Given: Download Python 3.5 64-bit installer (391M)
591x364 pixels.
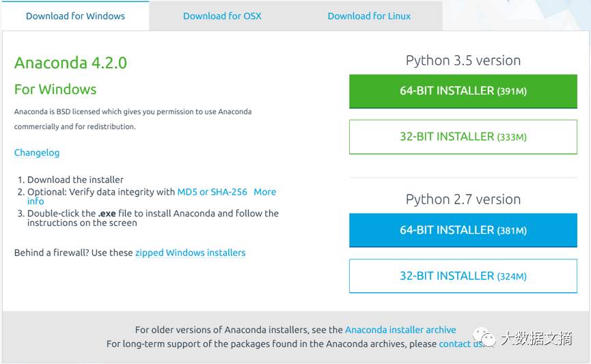Looking at the screenshot, I should [463, 92].
